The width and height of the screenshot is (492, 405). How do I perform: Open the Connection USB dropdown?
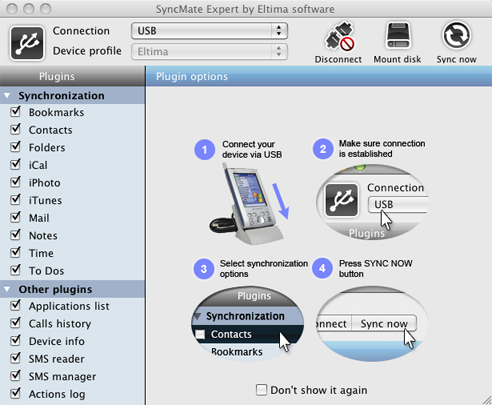tap(209, 31)
